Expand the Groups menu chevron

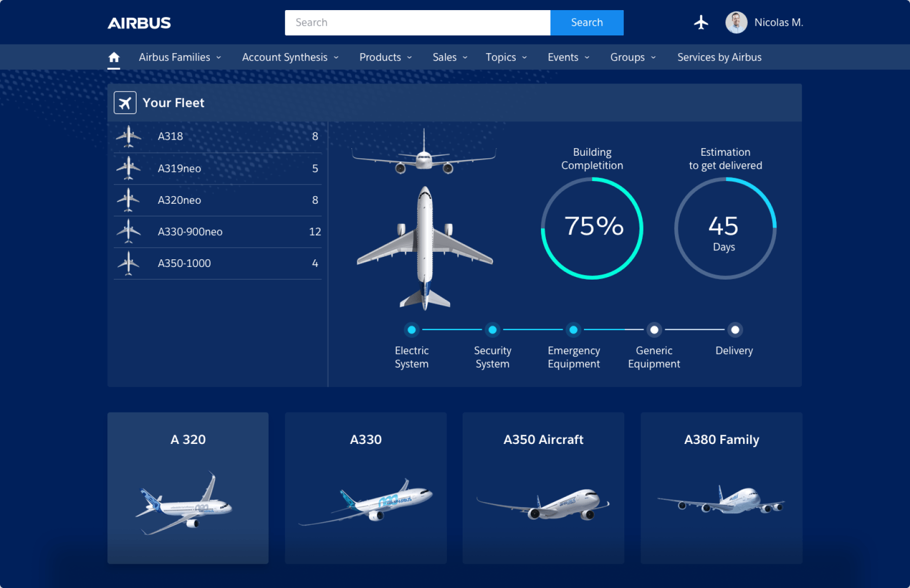pos(654,58)
